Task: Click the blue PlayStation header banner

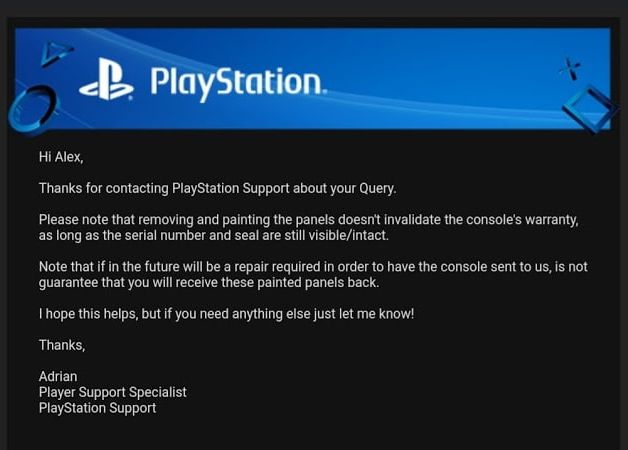Action: pyautogui.click(x=313, y=79)
